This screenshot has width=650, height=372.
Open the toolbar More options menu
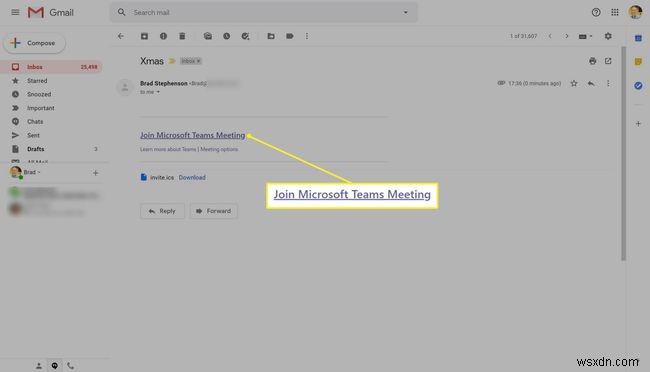(x=307, y=36)
